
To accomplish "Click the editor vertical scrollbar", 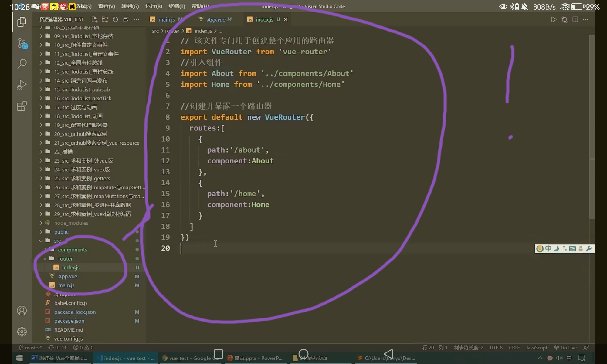I will coord(592,127).
